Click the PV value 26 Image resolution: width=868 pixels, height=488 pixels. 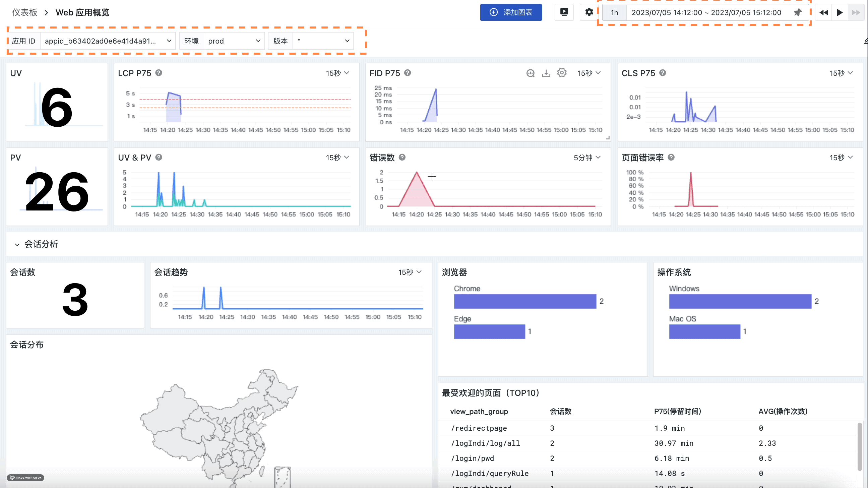click(x=57, y=191)
